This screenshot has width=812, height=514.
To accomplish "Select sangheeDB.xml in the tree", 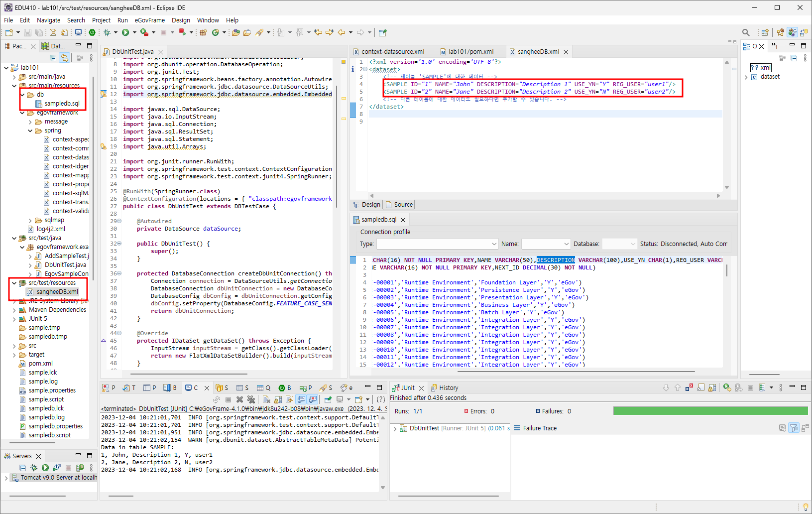I will (53, 292).
